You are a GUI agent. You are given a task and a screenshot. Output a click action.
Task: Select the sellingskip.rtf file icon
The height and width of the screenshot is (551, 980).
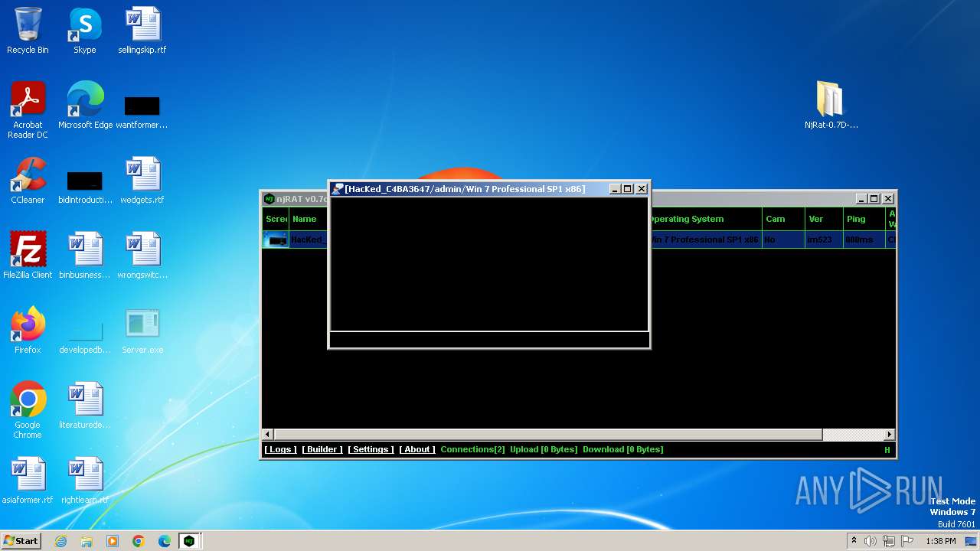click(x=142, y=31)
